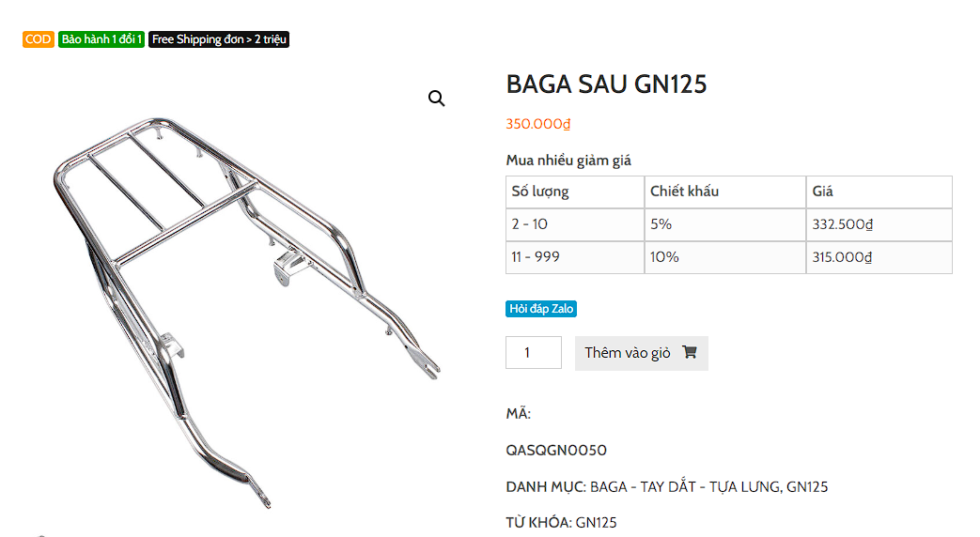Click the 315.000đ discounted price cell

tap(879, 257)
